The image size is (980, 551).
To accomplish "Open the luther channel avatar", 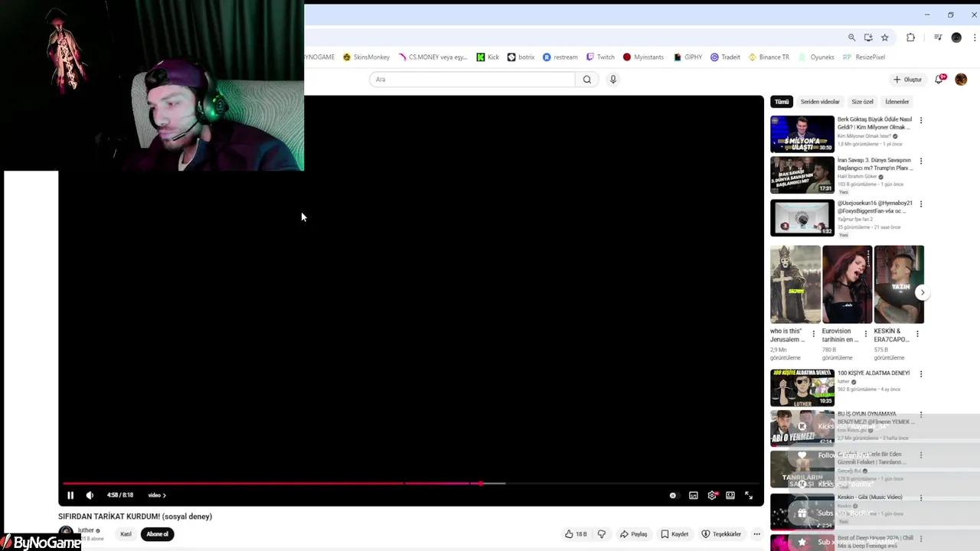I will [66, 533].
